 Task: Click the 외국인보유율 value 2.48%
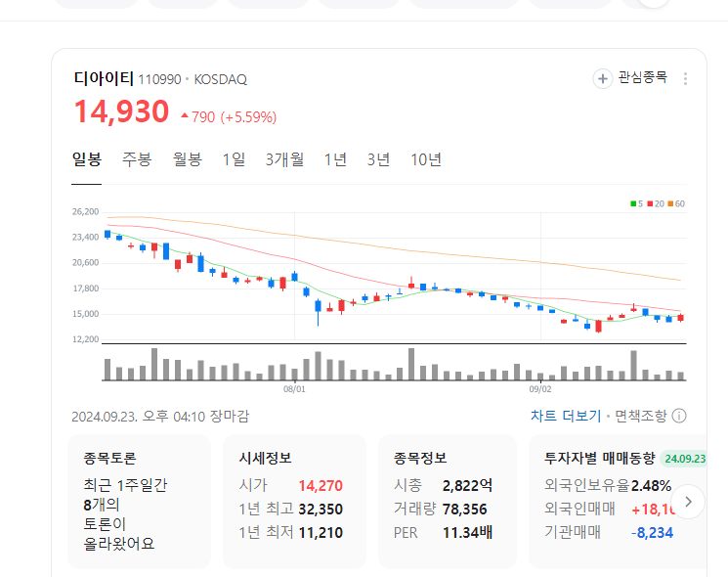651,486
